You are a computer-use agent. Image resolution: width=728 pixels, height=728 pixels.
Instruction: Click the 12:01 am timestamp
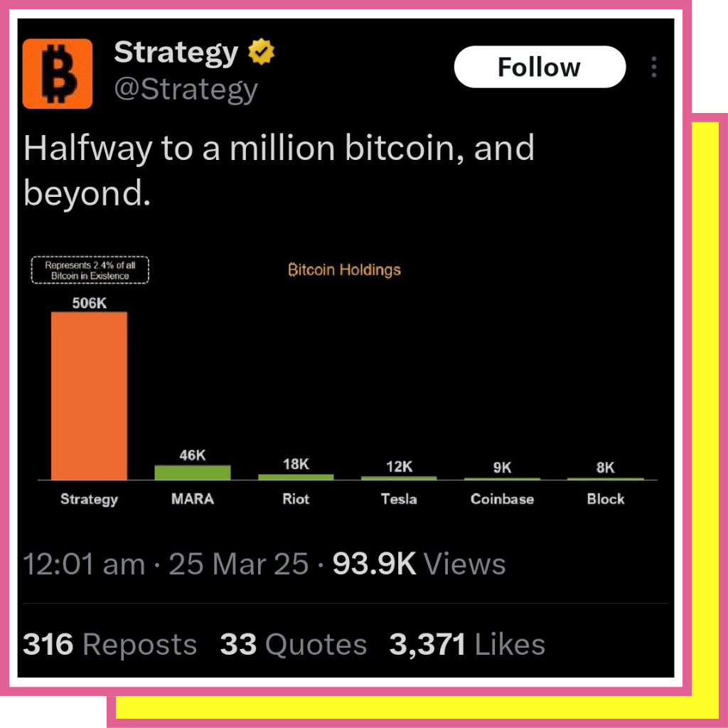[84, 564]
